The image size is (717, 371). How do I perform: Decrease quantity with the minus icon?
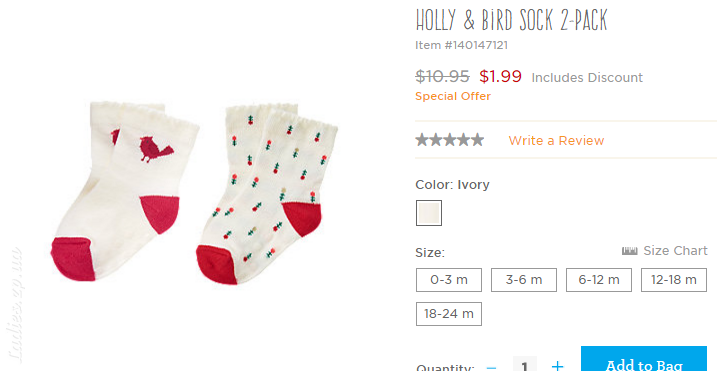(x=491, y=366)
